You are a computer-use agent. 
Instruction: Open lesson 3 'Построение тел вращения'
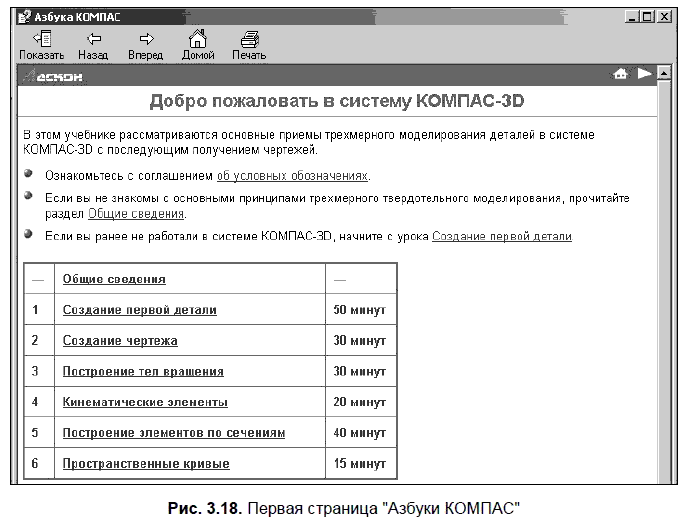143,371
